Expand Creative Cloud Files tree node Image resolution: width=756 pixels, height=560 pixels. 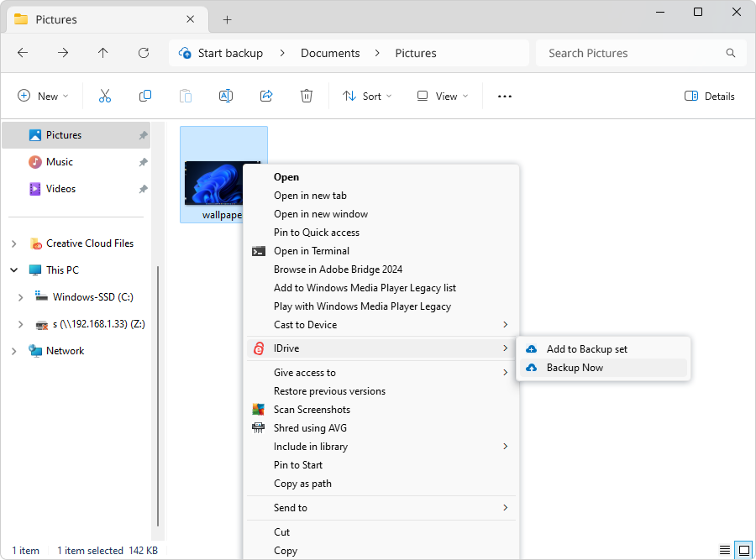[13, 243]
